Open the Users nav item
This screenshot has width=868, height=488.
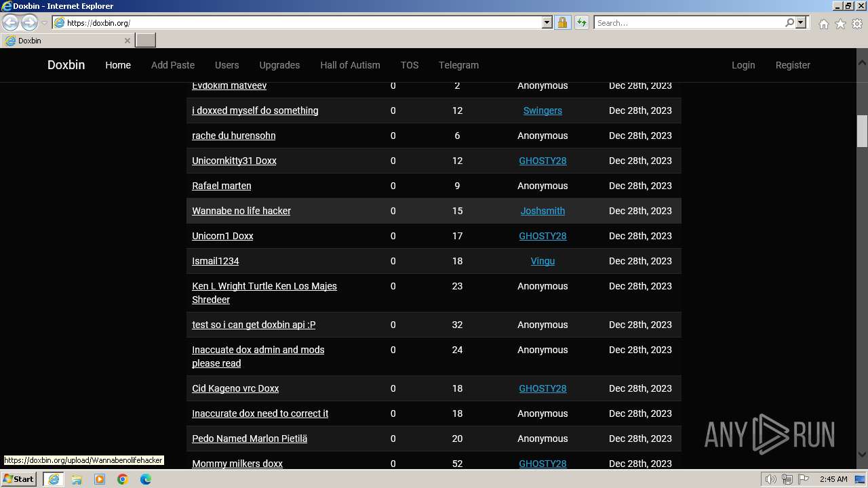click(x=226, y=65)
